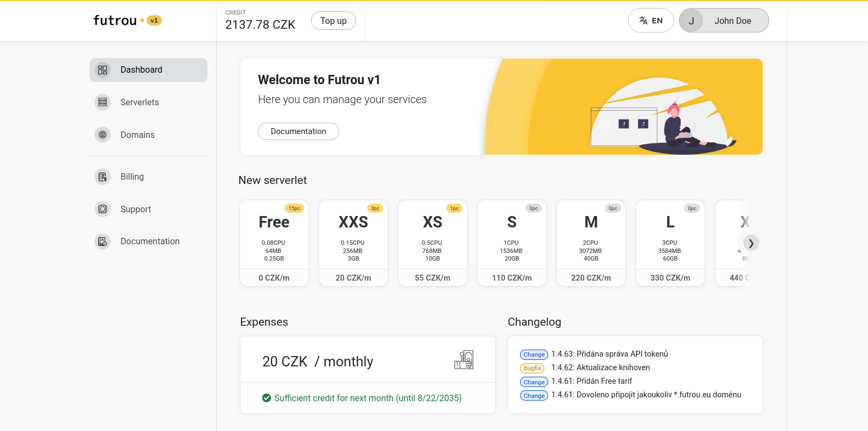The width and height of the screenshot is (868, 431).
Task: Click the welcome banner illustration
Action: pos(662,117)
